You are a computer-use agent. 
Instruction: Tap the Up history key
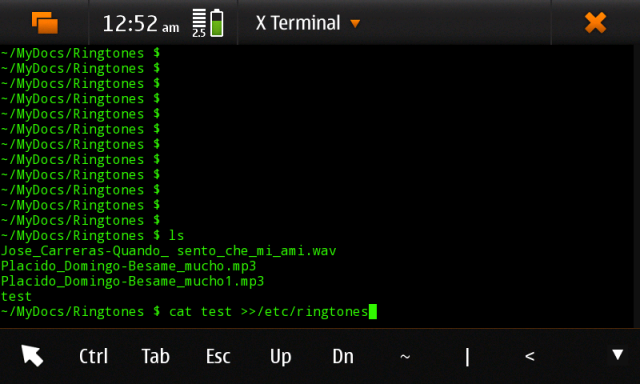280,357
